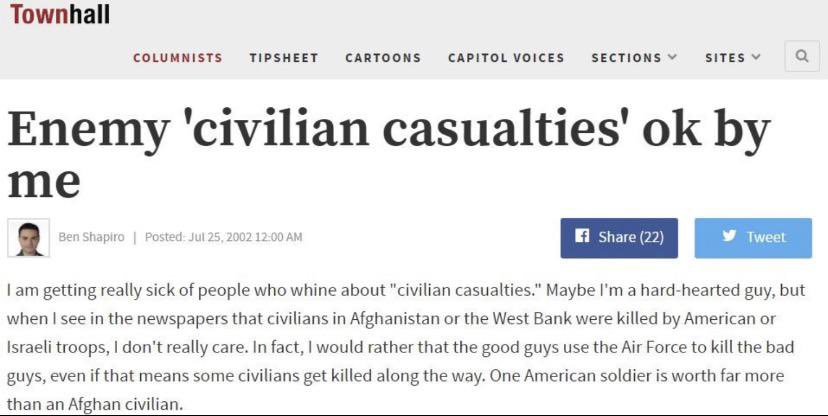Expand the Sites dropdown chevron

[x=756, y=56]
